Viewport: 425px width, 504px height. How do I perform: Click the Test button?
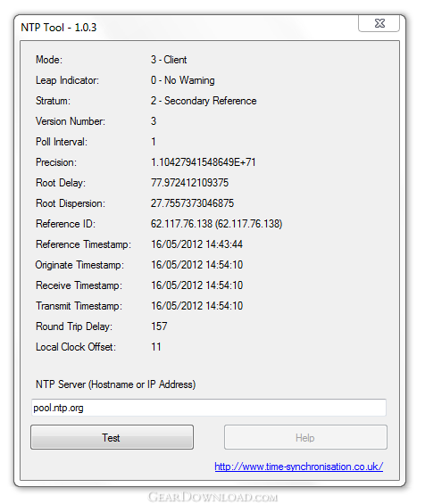point(112,437)
